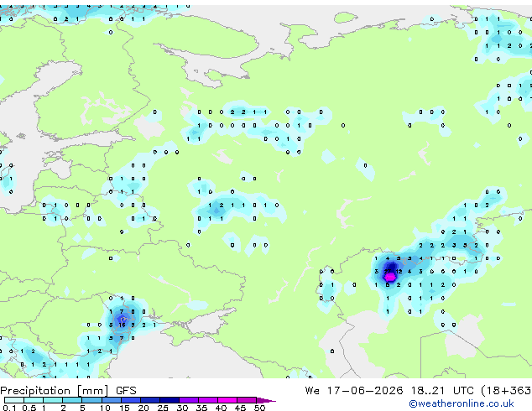Pick the 25–30 mm dark blue swatch
Viewport: 532px width, 411px height.
click(169, 400)
